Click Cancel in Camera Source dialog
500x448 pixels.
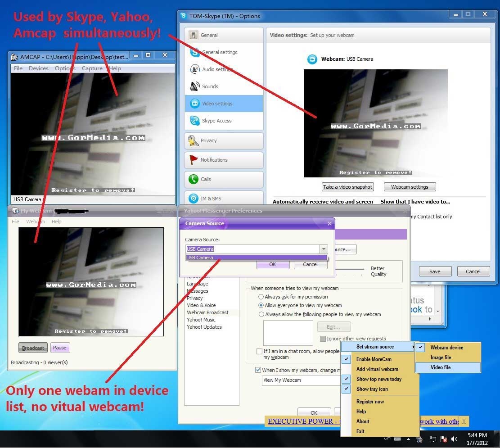[310, 265]
